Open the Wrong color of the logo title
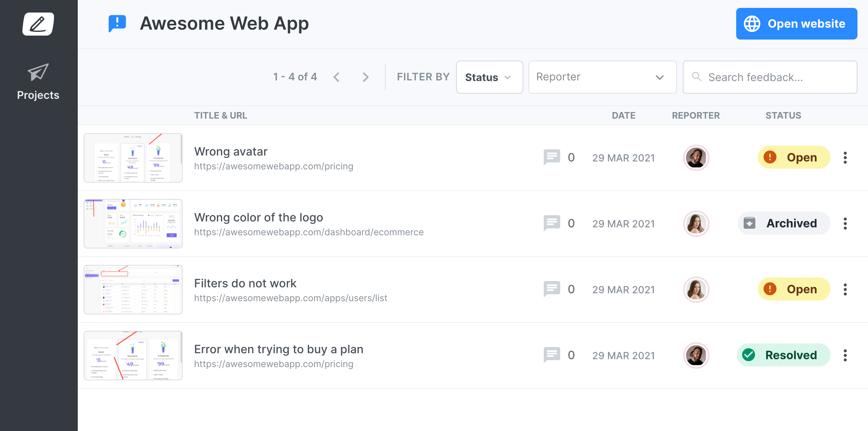The image size is (868, 431). (x=258, y=217)
